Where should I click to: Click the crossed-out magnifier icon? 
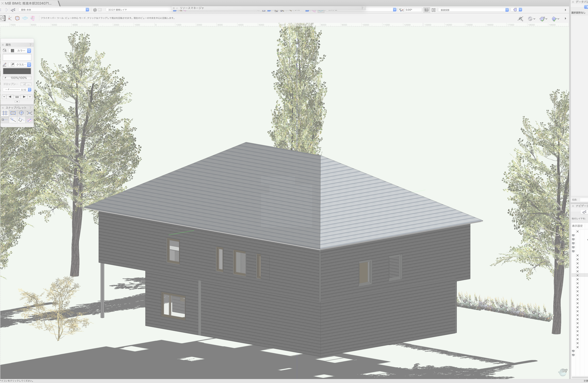[x=520, y=19]
